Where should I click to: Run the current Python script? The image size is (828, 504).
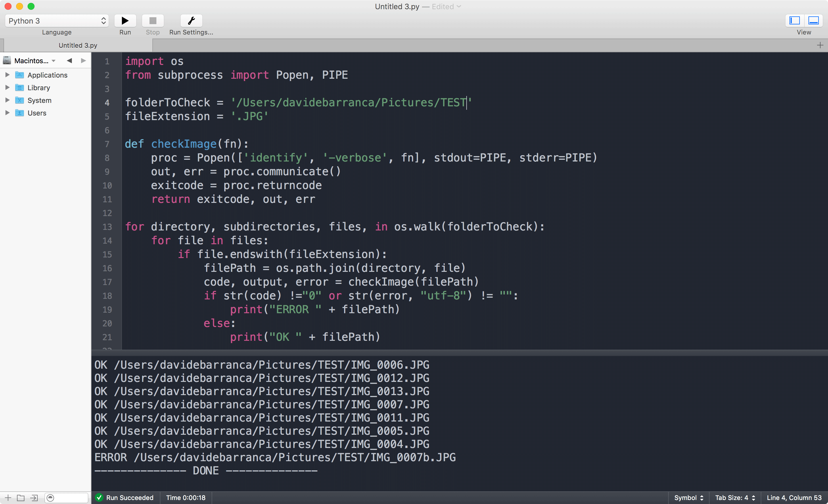tap(125, 20)
